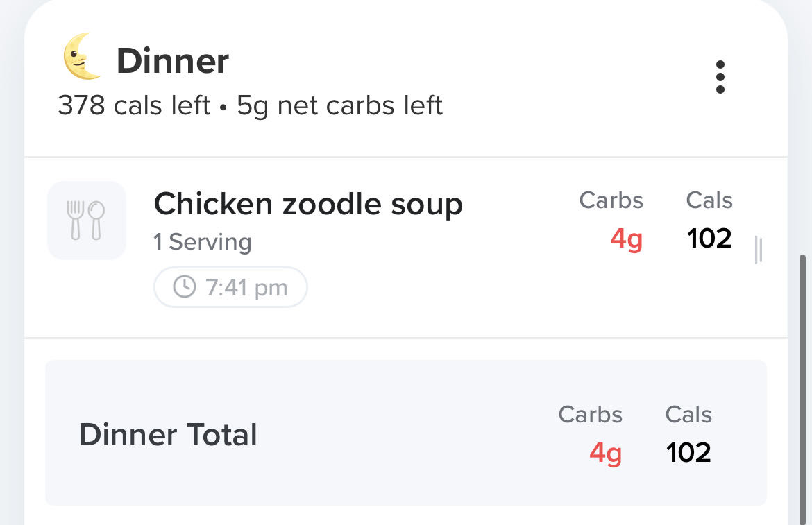This screenshot has width=812, height=525.
Task: Click the "378 cals left" summary text
Action: tap(134, 106)
